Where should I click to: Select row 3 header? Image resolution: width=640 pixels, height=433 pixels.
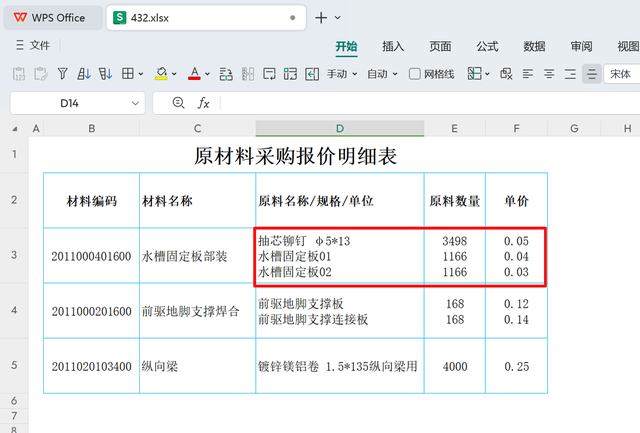pos(14,255)
